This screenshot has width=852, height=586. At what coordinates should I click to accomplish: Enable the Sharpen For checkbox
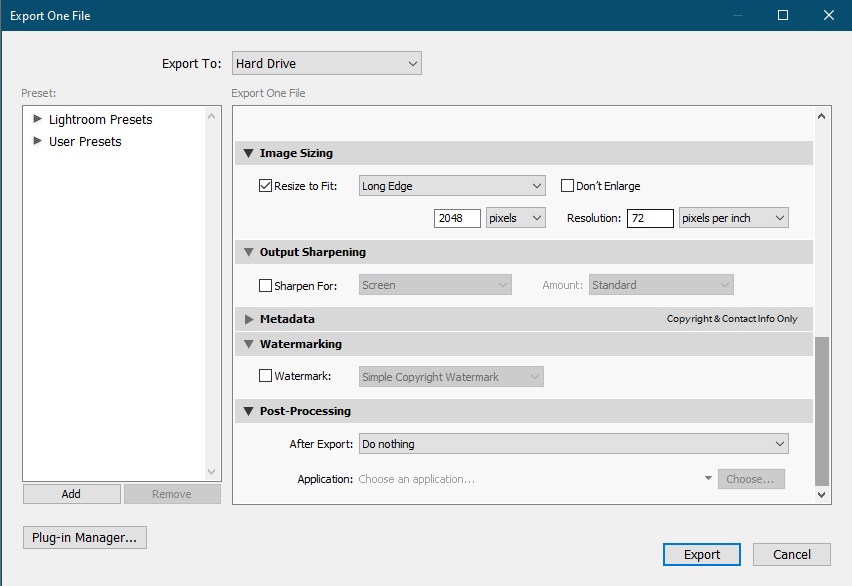point(265,286)
